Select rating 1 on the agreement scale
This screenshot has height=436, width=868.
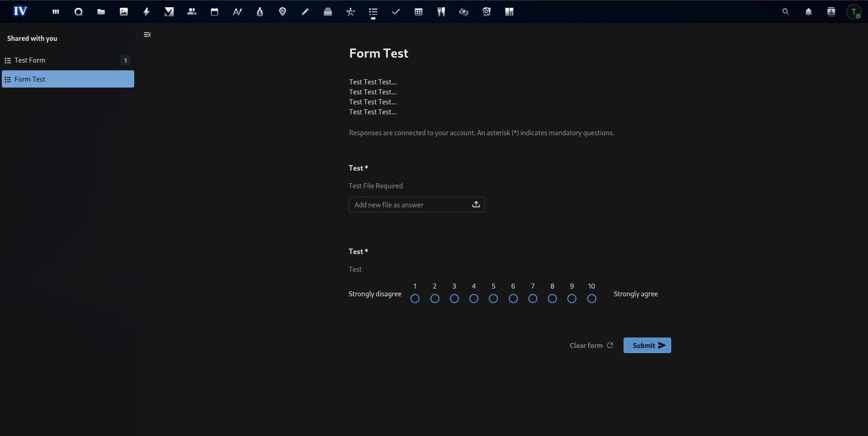pos(415,299)
